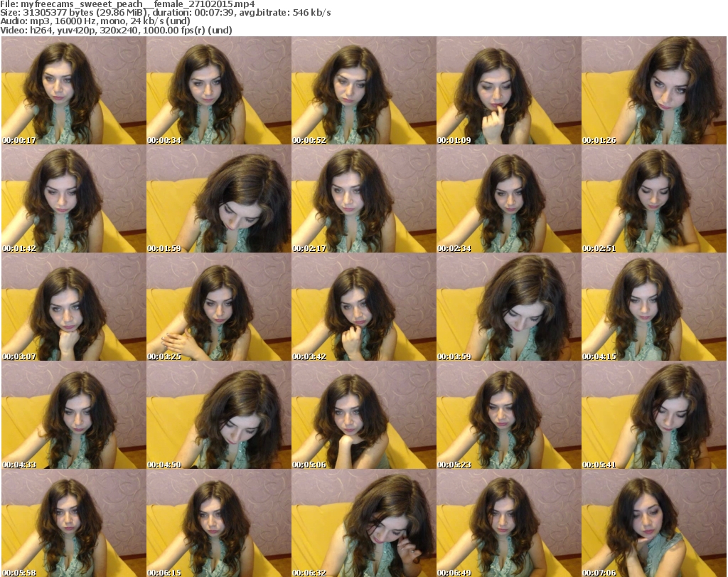Select the thumbnail timestamped 00:00:34

(219, 90)
